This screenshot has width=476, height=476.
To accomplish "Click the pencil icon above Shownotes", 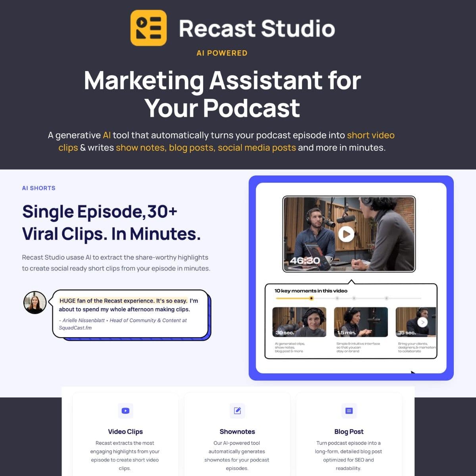I will click(237, 411).
